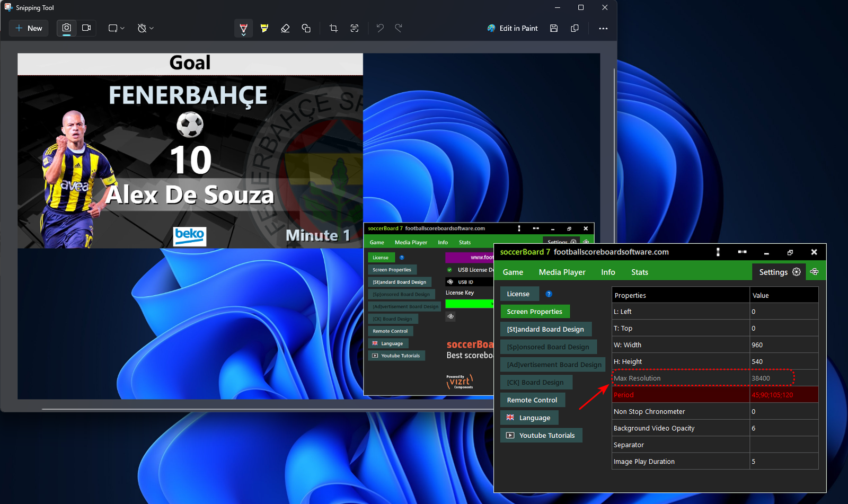Click Screen Properties in rear soccerBoard window
Viewport: 848px width, 504px height.
[392, 270]
